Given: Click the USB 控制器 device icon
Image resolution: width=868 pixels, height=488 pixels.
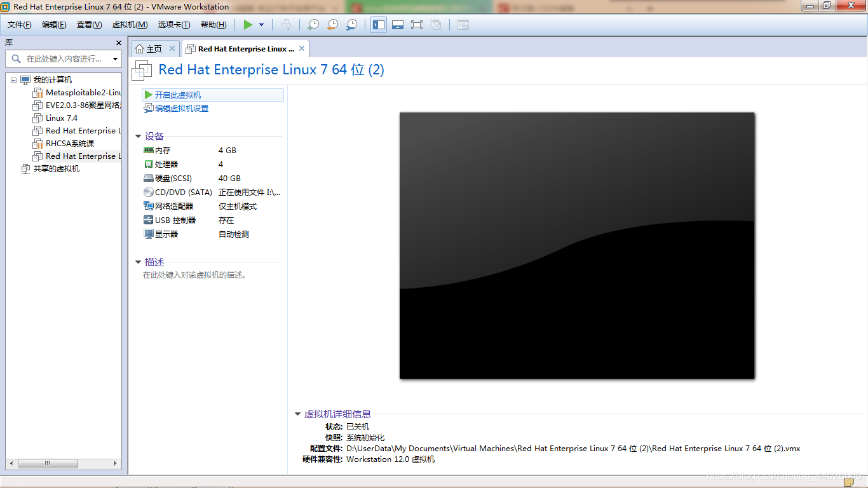Looking at the screenshot, I should click(x=149, y=220).
